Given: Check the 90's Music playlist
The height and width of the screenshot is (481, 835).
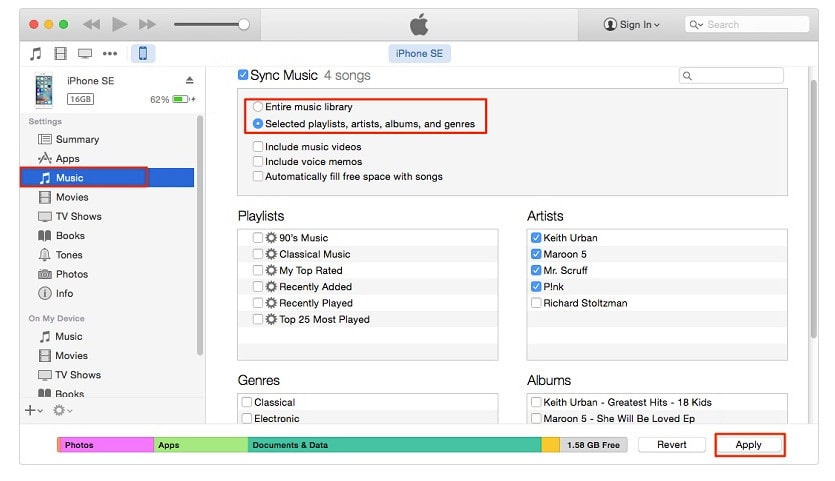Looking at the screenshot, I should pos(258,238).
